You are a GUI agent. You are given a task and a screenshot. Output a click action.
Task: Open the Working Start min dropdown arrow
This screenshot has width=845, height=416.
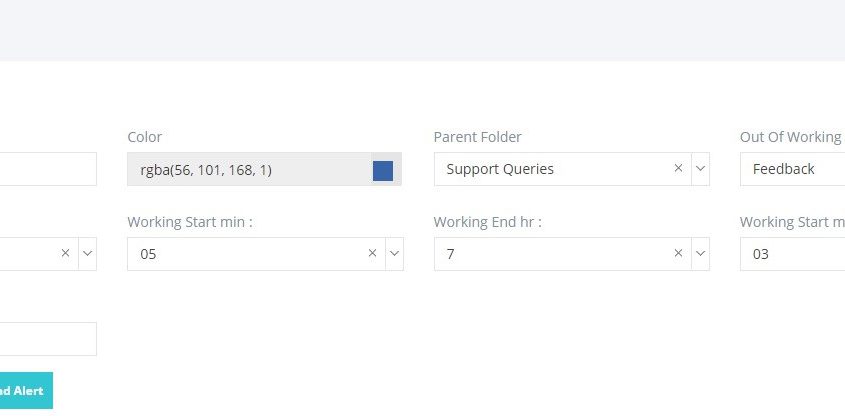[394, 253]
